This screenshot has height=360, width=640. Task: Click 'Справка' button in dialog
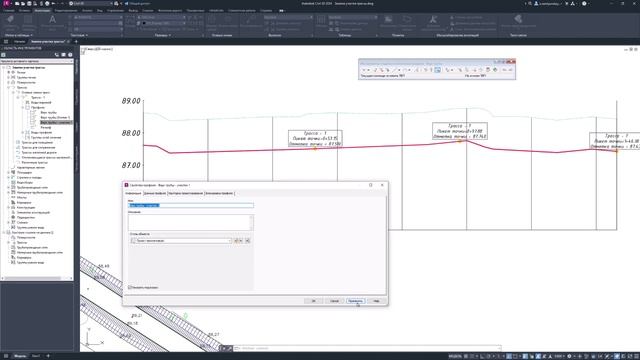coord(376,301)
